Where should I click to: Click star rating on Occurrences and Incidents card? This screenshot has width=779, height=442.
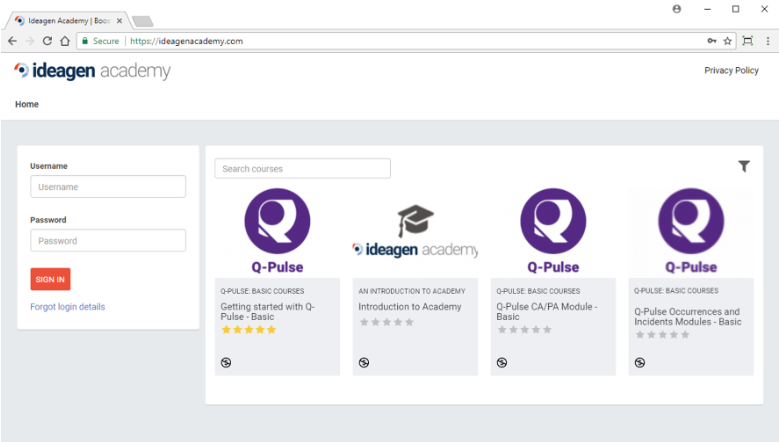pyautogui.click(x=662, y=334)
